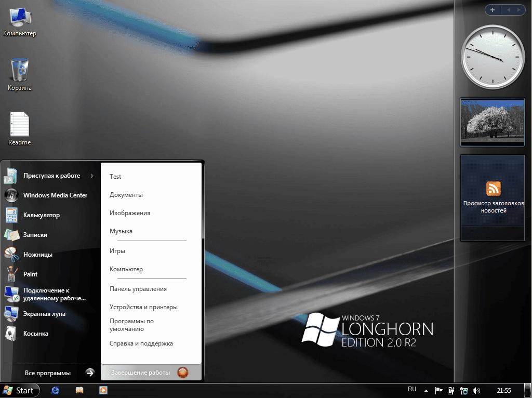Open Приступая к работе entry
Viewport: 532px width, 398px height.
point(49,176)
